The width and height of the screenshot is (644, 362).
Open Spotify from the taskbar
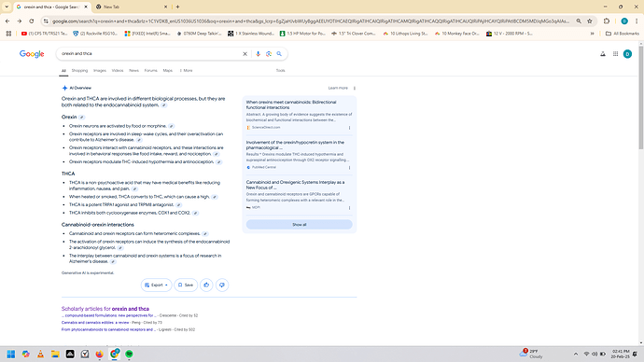pyautogui.click(x=129, y=354)
